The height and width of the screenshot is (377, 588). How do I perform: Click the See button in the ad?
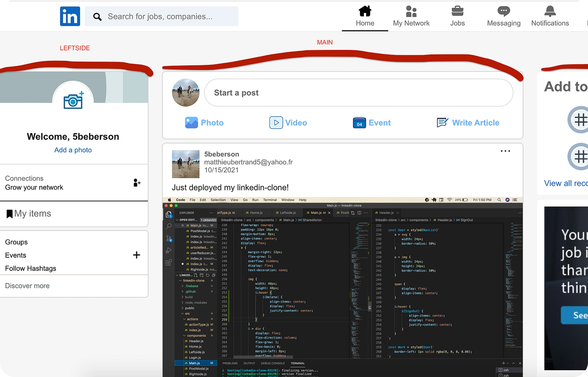coord(575,316)
